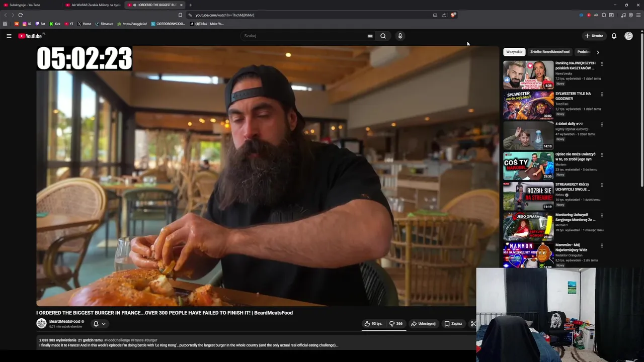Dislike the video (366)

(x=396, y=324)
